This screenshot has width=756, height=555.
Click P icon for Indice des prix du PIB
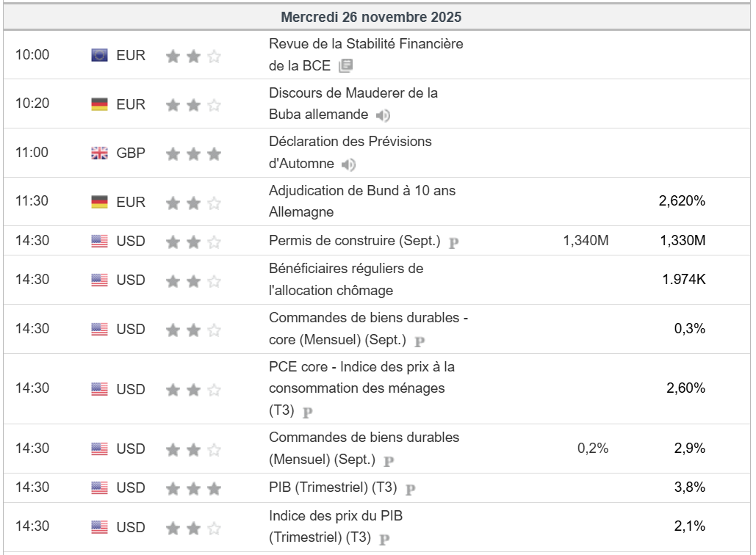[384, 539]
